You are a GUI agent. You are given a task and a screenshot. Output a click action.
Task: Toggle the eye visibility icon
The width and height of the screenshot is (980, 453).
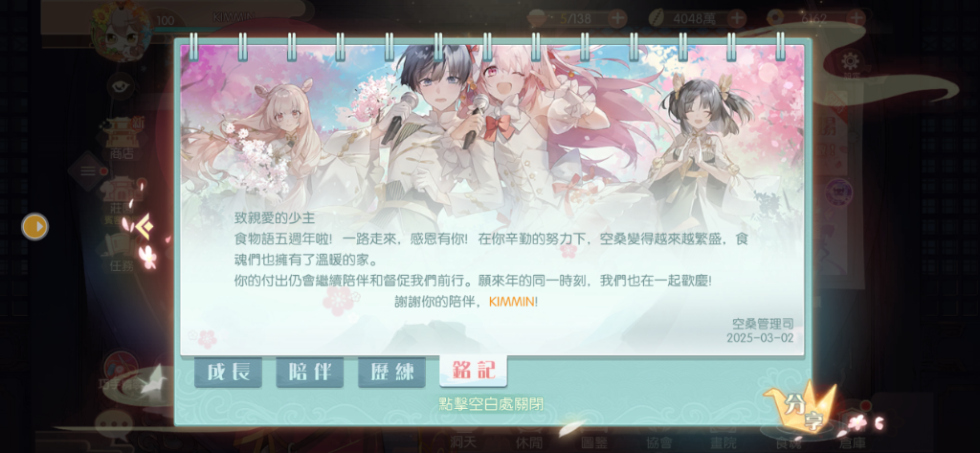click(x=121, y=86)
